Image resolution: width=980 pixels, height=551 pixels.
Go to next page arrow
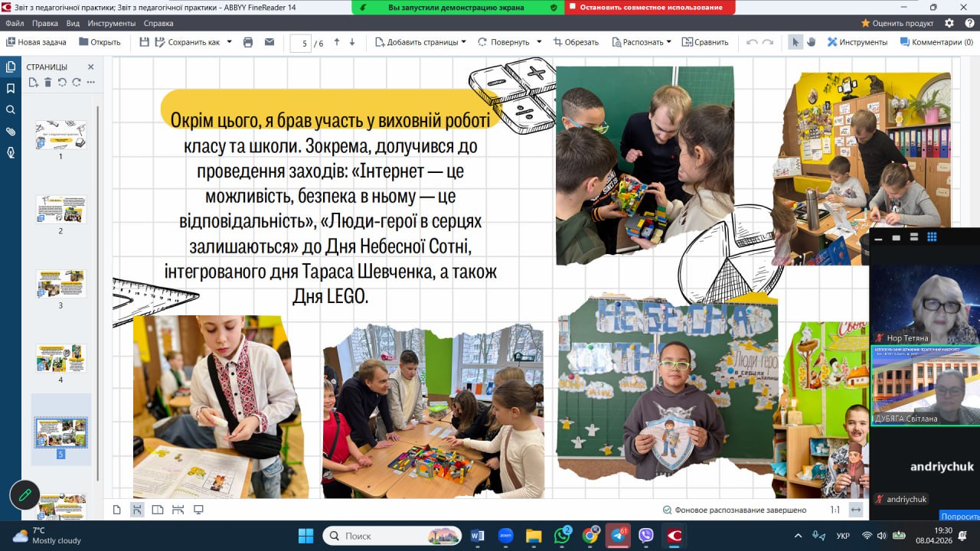pyautogui.click(x=353, y=42)
